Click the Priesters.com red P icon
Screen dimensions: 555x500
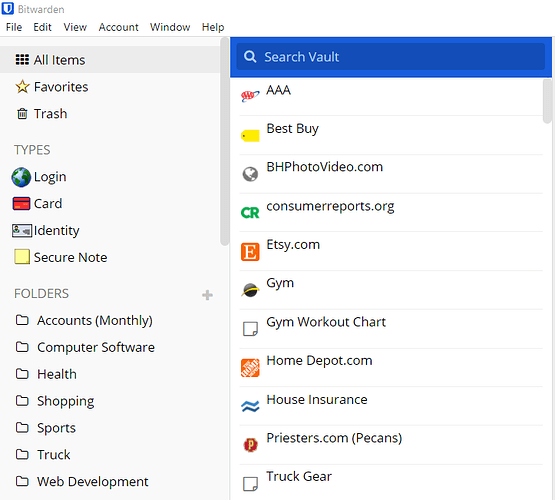click(x=251, y=445)
